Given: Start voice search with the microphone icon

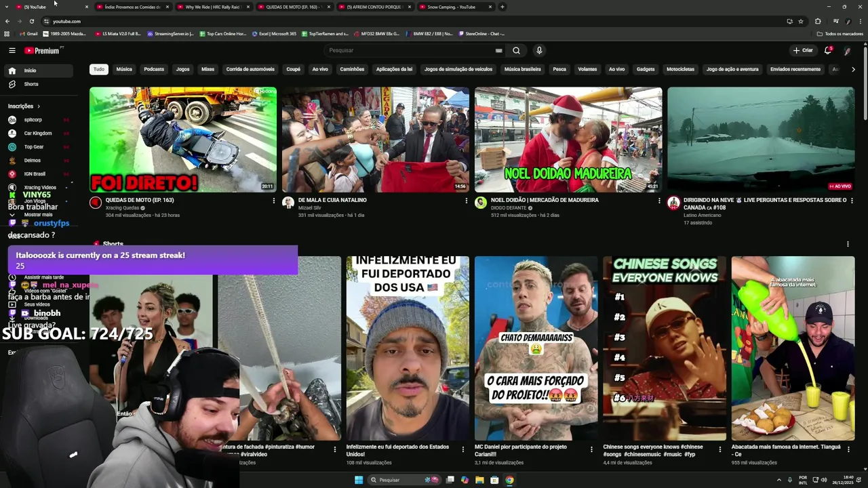Looking at the screenshot, I should [539, 50].
